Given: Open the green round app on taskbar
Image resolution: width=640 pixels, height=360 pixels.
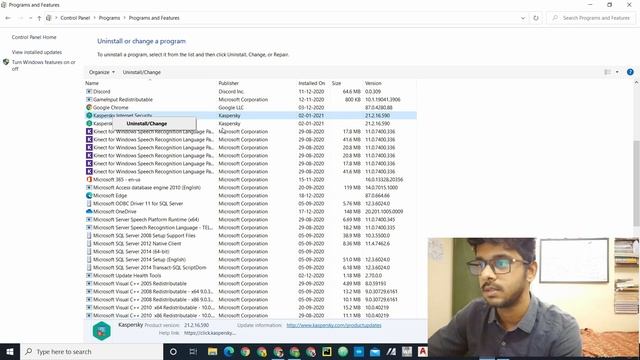Looking at the screenshot, I should pos(343,351).
